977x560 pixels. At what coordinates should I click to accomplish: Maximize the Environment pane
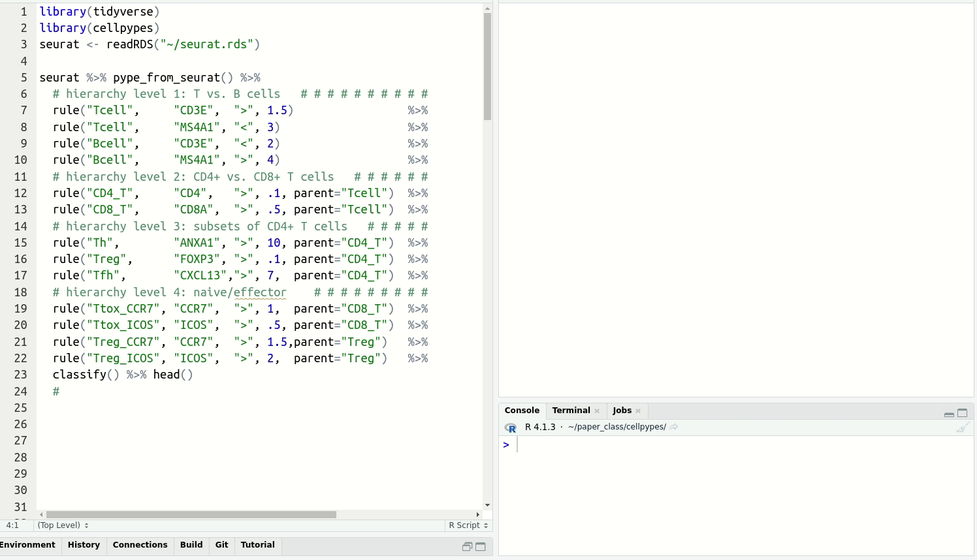(481, 547)
